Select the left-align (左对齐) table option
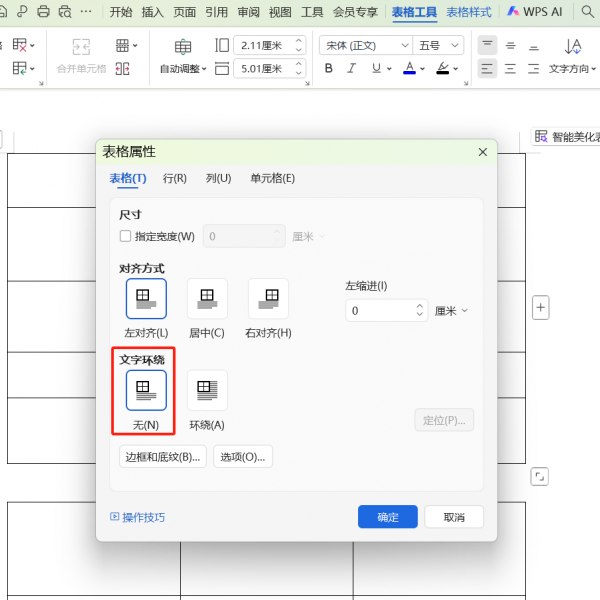This screenshot has width=600, height=600. point(146,299)
